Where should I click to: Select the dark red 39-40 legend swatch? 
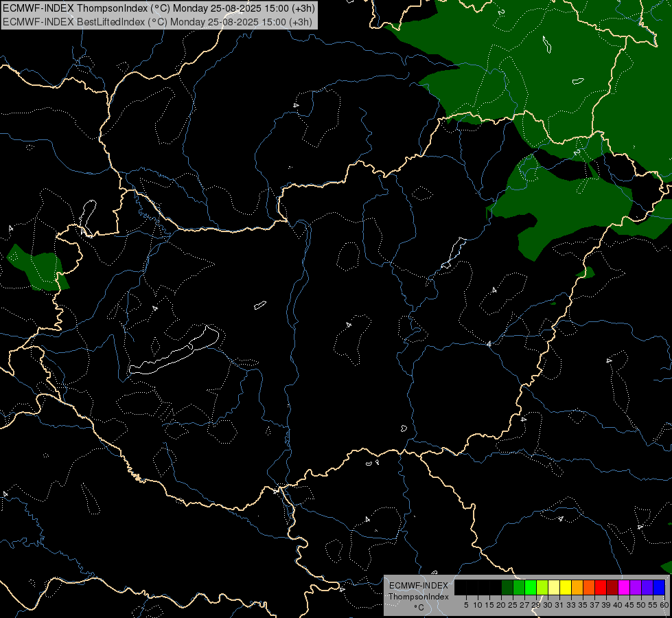tap(612, 587)
